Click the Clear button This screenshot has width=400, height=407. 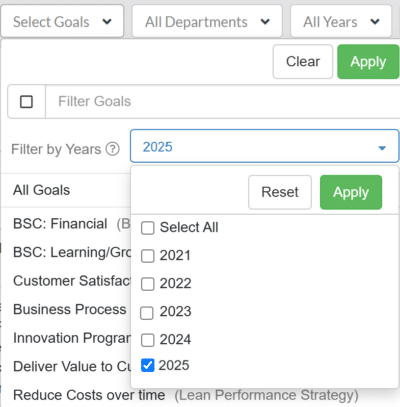[303, 62]
